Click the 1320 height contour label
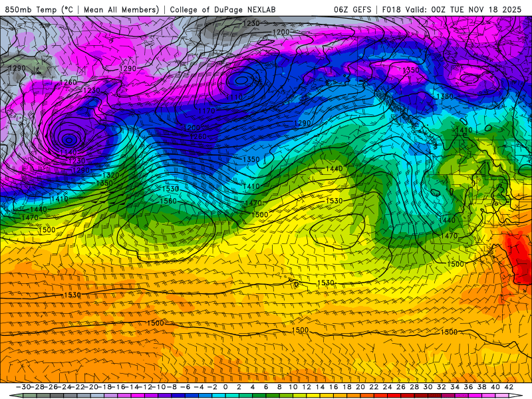This screenshot has height=399, width=532. (x=111, y=175)
